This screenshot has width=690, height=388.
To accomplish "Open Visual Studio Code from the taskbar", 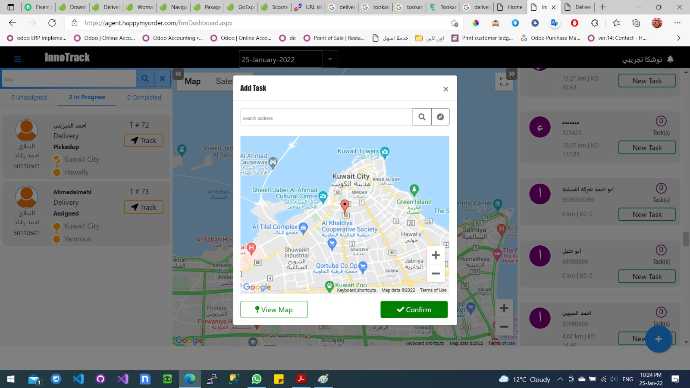I will point(78,379).
